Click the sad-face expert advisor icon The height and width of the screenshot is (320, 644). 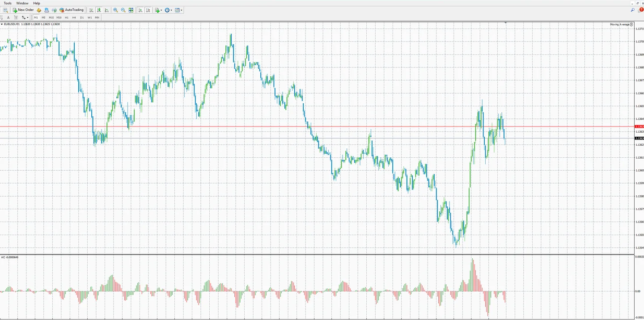click(x=632, y=24)
